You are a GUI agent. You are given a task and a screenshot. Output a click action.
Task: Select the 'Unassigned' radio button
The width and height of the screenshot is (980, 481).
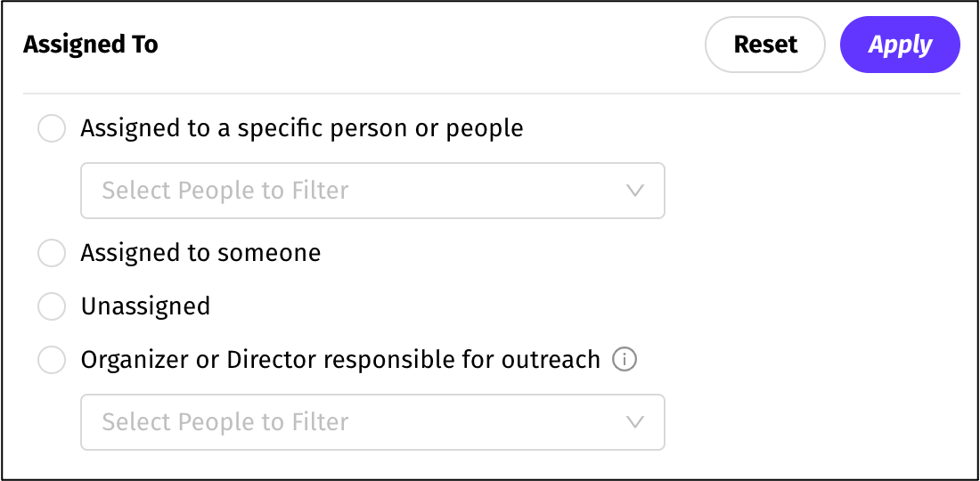[x=52, y=306]
